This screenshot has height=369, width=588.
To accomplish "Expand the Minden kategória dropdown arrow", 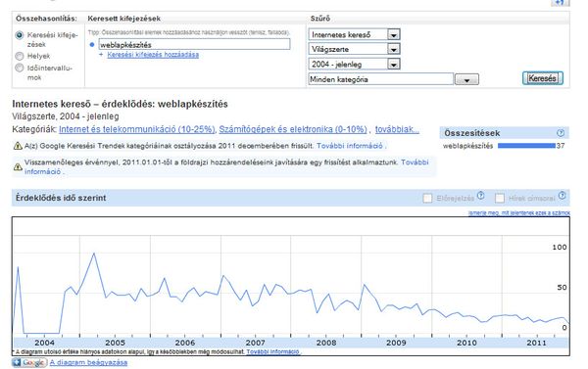I will [x=466, y=79].
